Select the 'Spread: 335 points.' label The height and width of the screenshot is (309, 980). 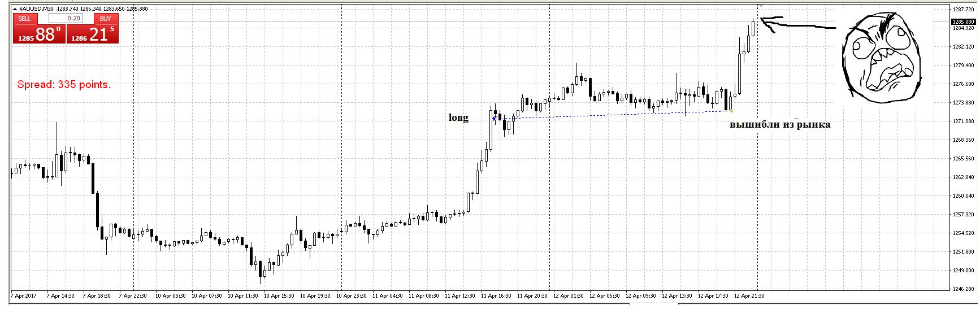[64, 85]
